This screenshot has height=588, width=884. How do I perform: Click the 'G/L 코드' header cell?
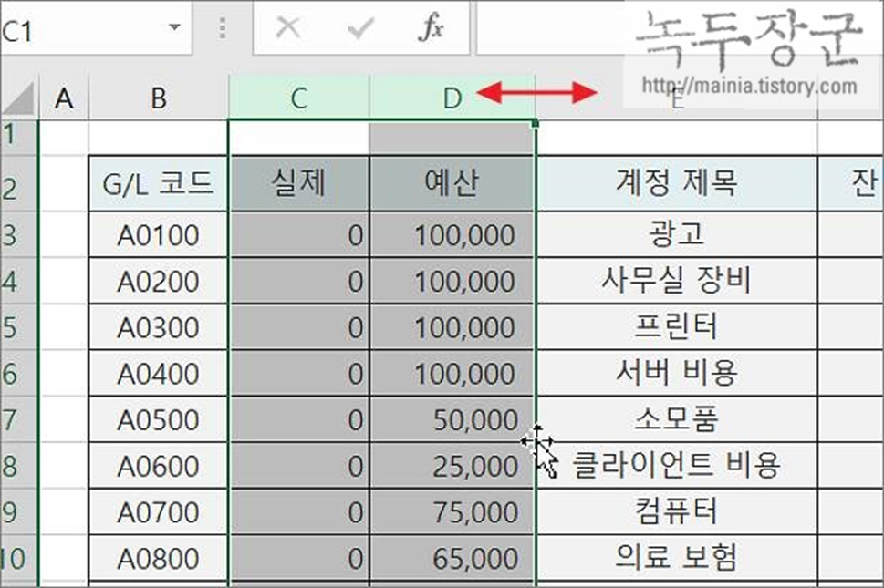159,183
